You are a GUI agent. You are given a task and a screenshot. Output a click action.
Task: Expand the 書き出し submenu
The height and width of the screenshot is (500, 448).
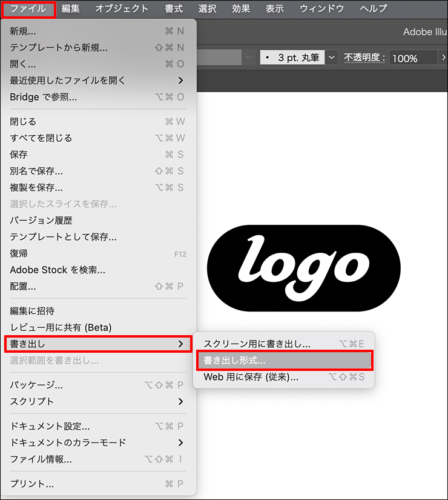pyautogui.click(x=97, y=344)
